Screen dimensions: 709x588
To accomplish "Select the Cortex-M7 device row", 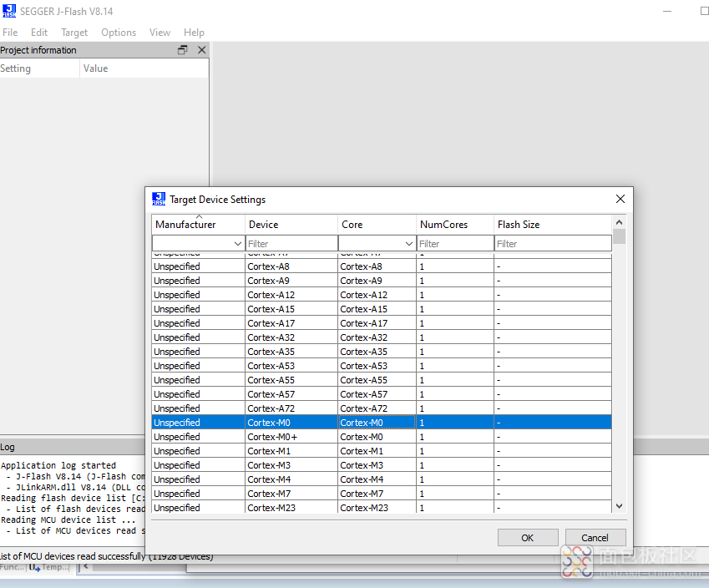I will point(382,494).
